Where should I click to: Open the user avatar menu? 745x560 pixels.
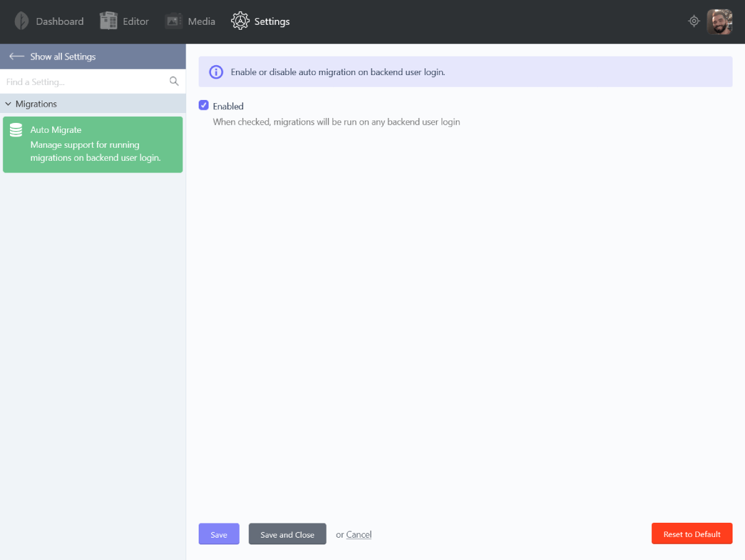(720, 22)
